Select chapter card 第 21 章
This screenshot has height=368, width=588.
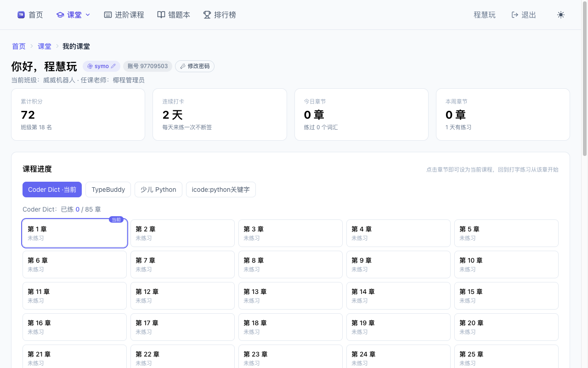click(x=74, y=356)
